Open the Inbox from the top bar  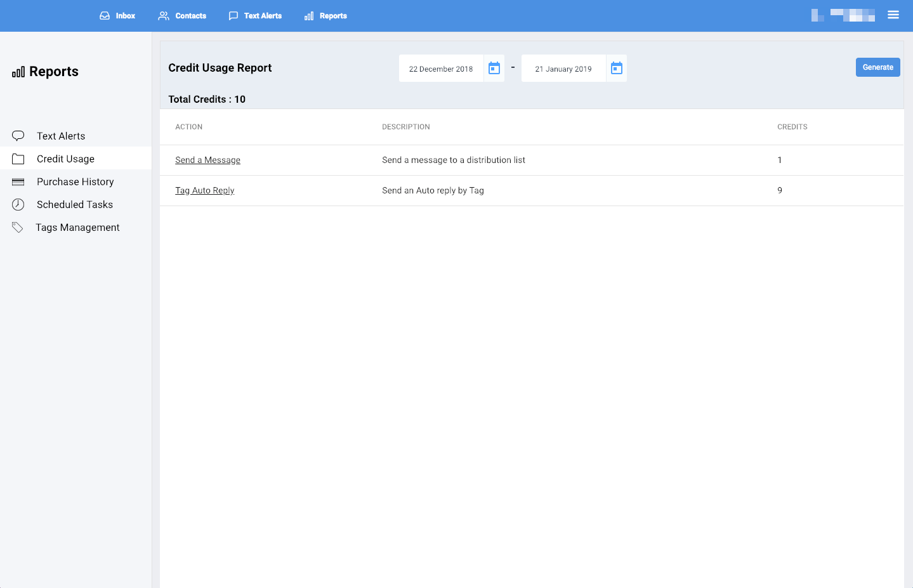117,16
